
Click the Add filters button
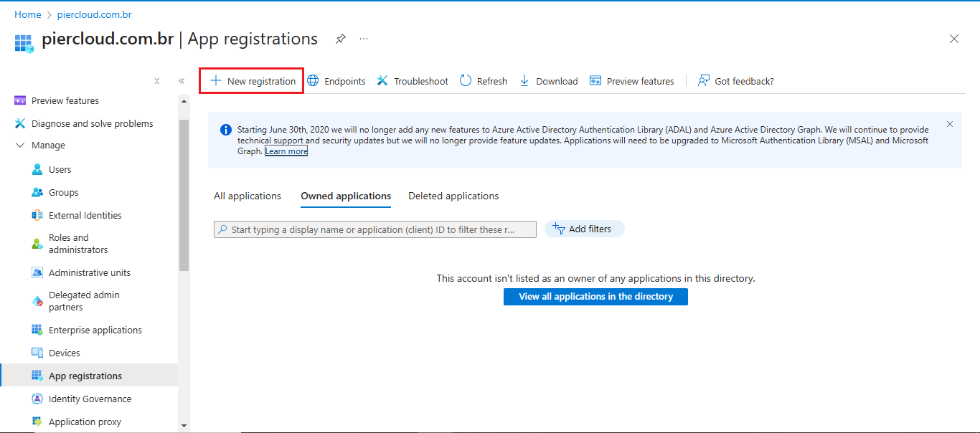(x=585, y=229)
